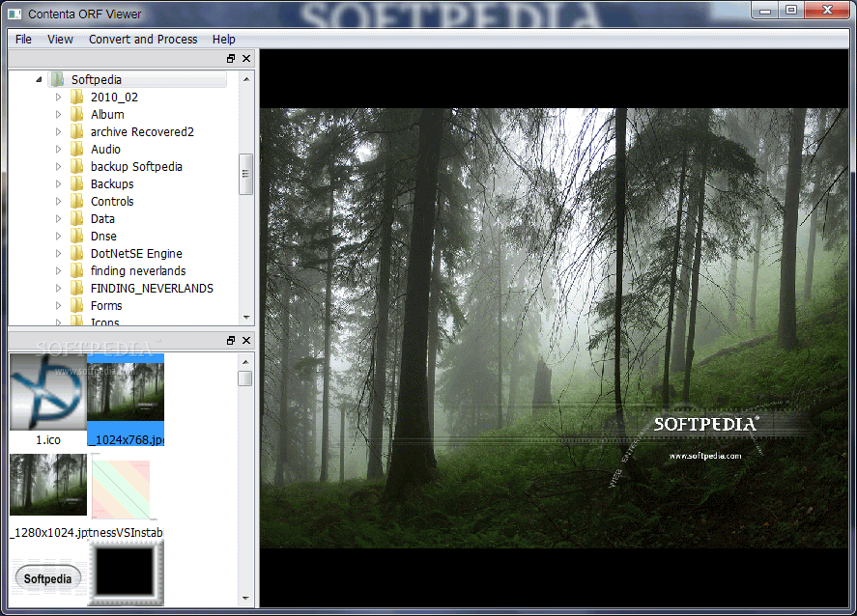857x616 pixels.
Task: Select the Audio folder name
Action: pyautogui.click(x=105, y=150)
